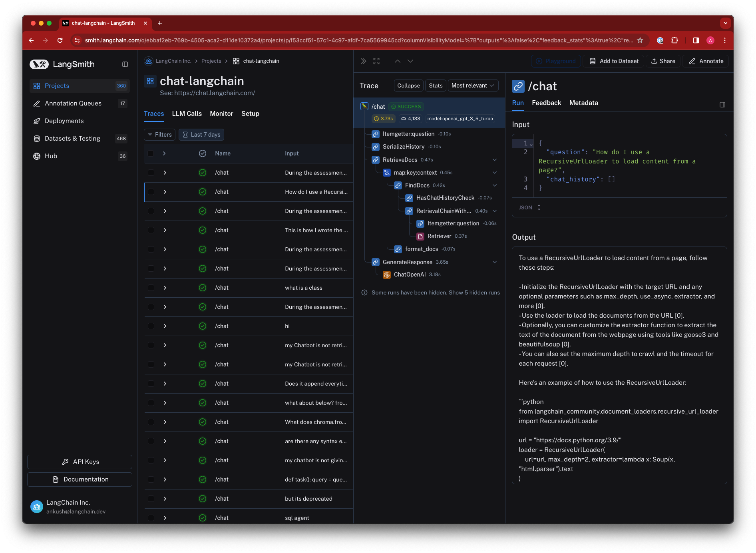756x553 pixels.
Task: Check the box for 'This is how I wrote the' row
Action: click(x=151, y=230)
